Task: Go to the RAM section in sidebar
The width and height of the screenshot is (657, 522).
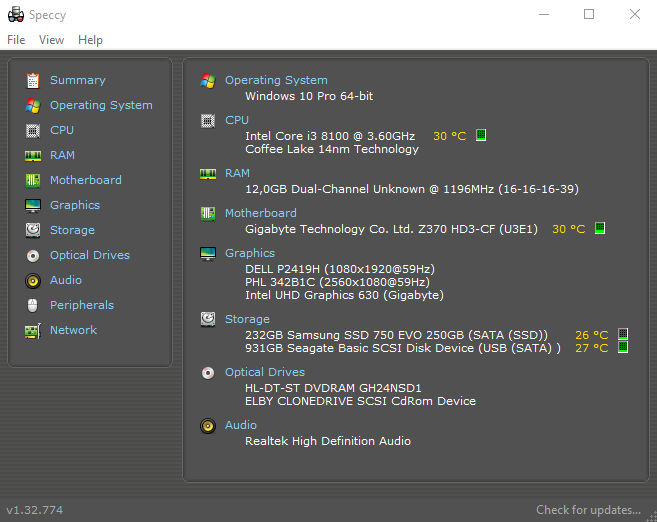Action: point(62,155)
